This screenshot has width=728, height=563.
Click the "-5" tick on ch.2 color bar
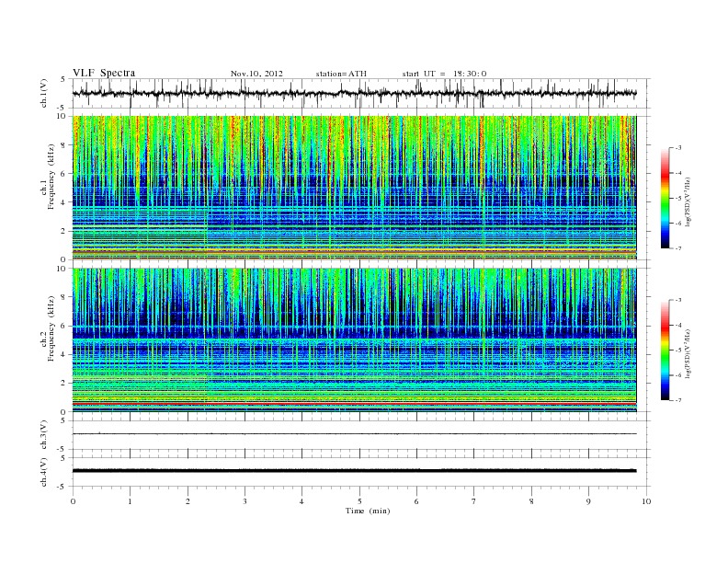(677, 350)
